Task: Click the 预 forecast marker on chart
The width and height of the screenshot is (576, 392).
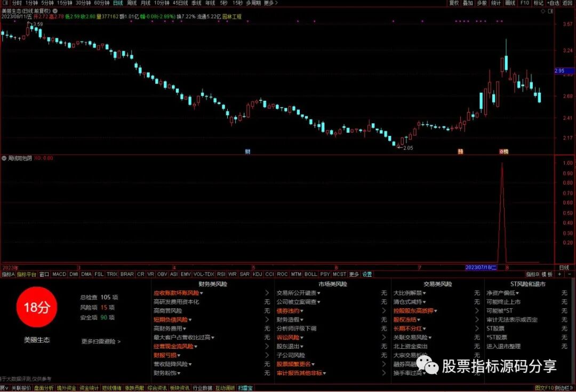Action: [x=460, y=151]
